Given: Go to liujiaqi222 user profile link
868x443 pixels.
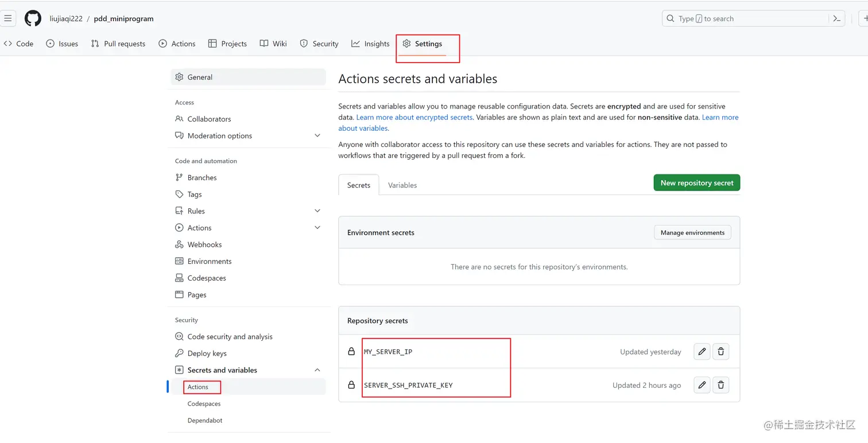Looking at the screenshot, I should tap(66, 18).
